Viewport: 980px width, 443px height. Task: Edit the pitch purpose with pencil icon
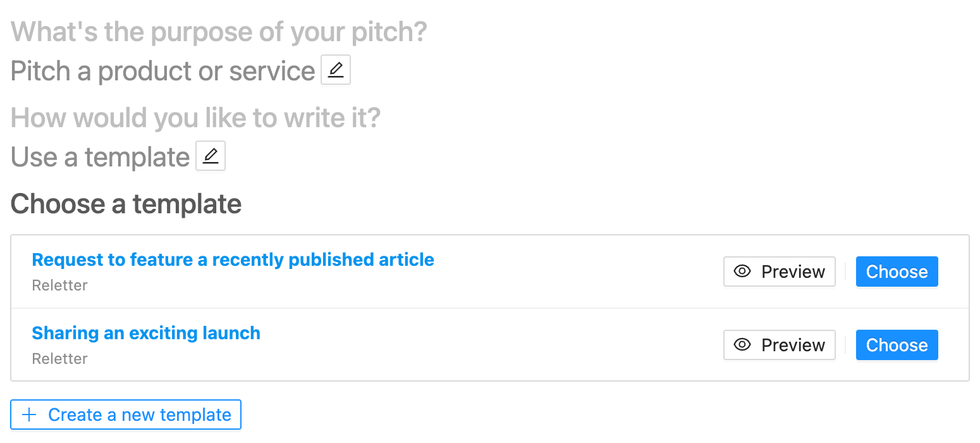(x=336, y=70)
